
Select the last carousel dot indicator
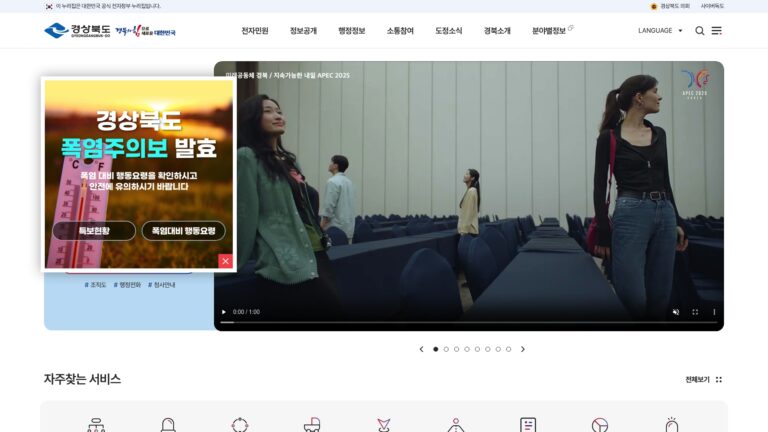coord(508,349)
